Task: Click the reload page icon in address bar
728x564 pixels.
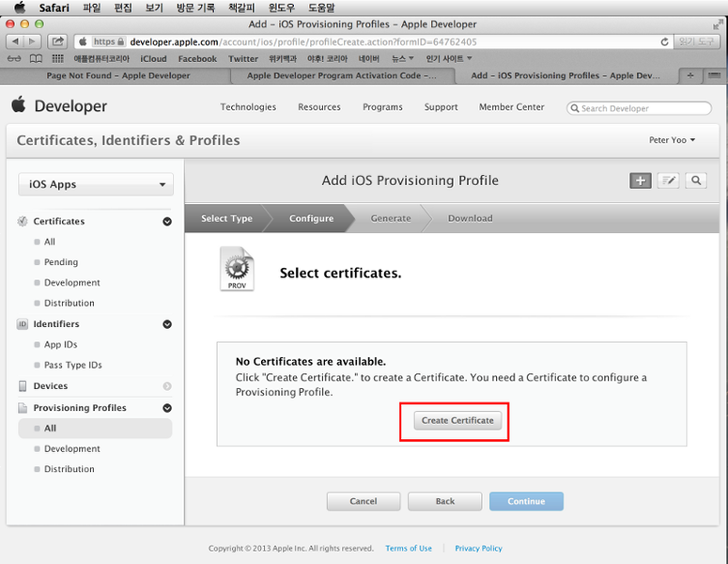Action: pos(665,42)
